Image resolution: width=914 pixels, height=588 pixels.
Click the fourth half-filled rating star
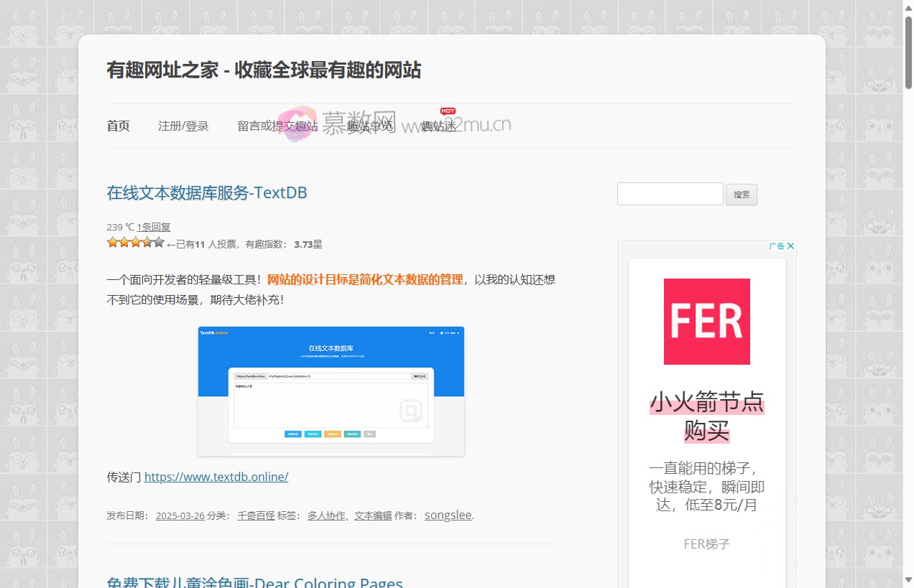click(x=147, y=243)
